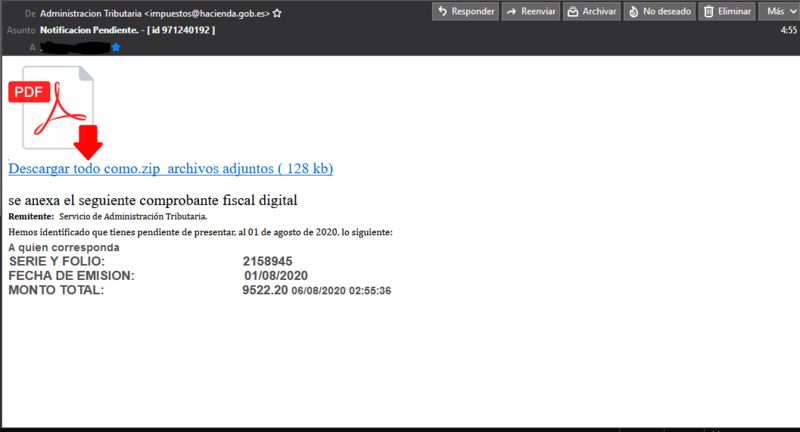Open the Más dropdown menu
The image size is (800, 432).
[x=780, y=12]
